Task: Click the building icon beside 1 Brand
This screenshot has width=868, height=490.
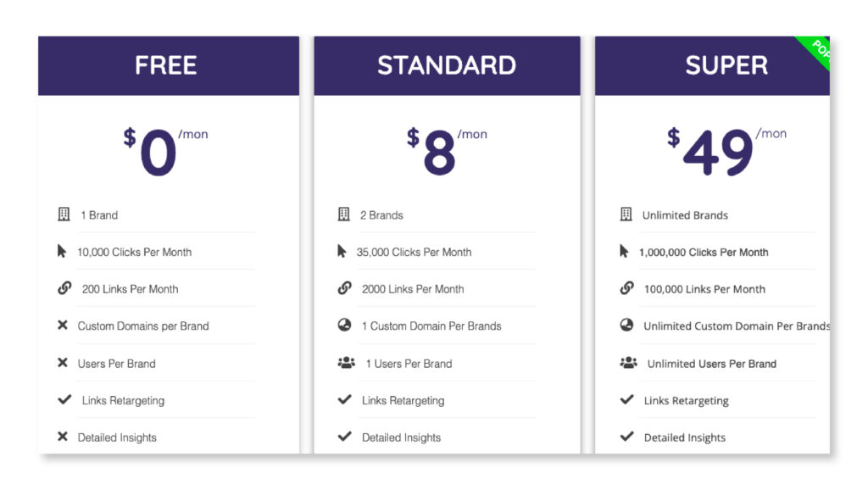Action: tap(64, 214)
